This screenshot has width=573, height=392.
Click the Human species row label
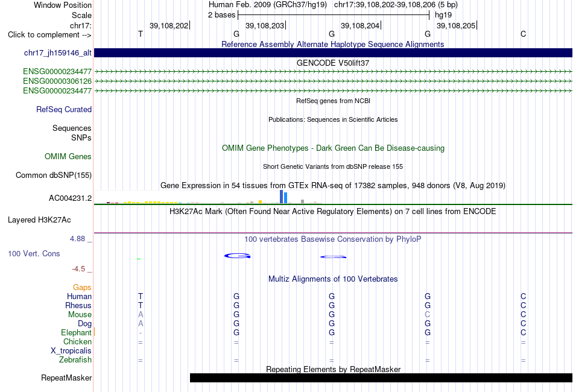coord(79,296)
